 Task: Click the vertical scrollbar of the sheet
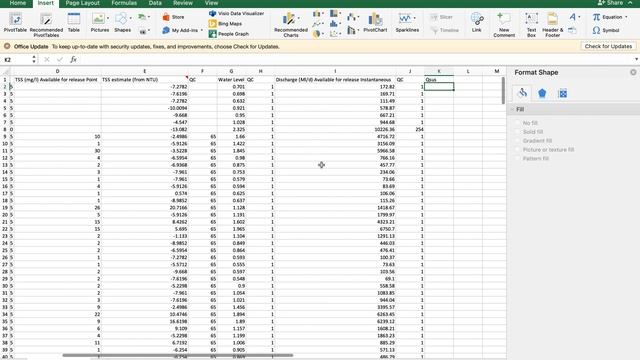[503, 91]
